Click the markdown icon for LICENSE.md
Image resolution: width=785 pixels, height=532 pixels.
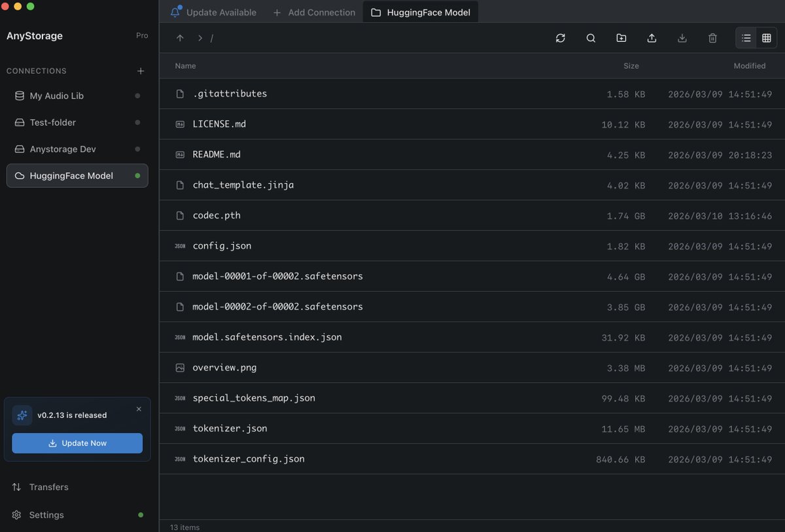pos(180,124)
